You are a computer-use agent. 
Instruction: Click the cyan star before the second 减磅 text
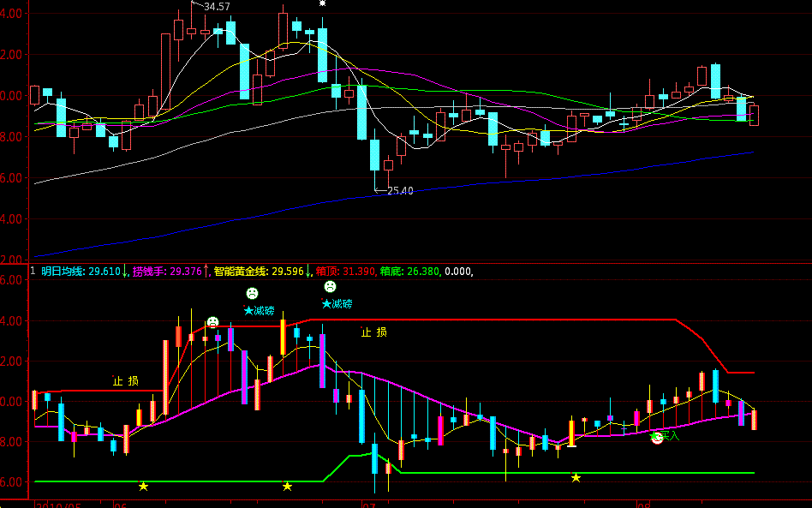pyautogui.click(x=326, y=304)
